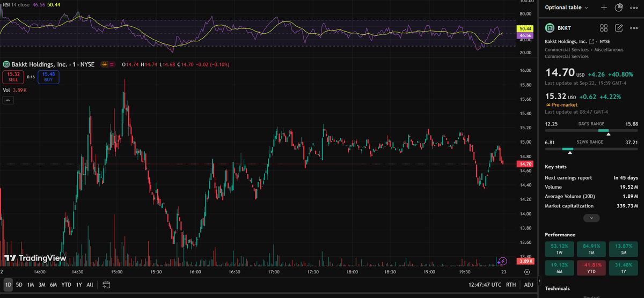Collapse the indicator legend with the caret

click(x=8, y=100)
